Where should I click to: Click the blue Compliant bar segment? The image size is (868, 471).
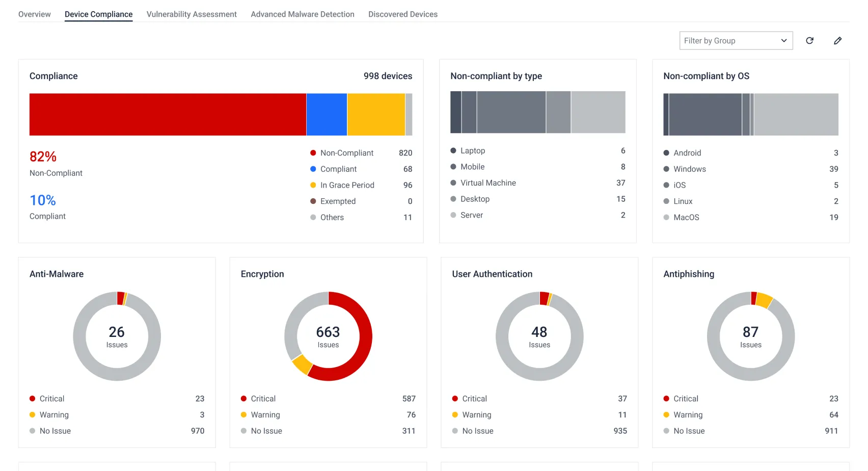click(x=327, y=114)
